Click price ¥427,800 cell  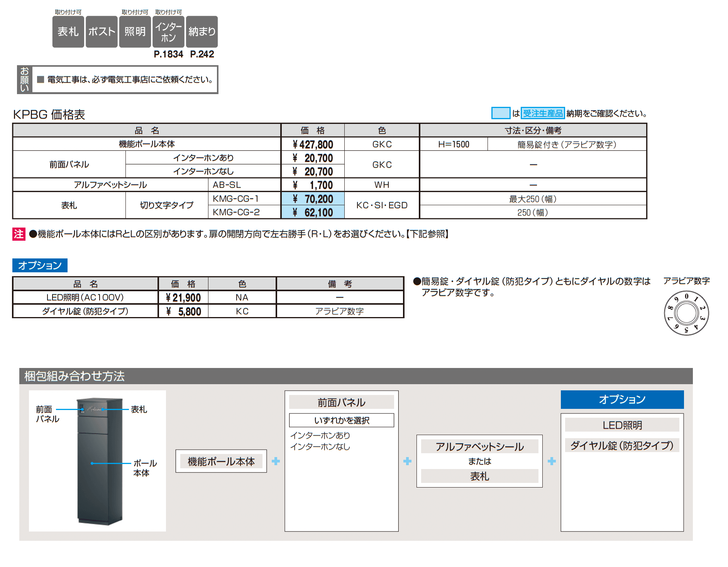313,144
